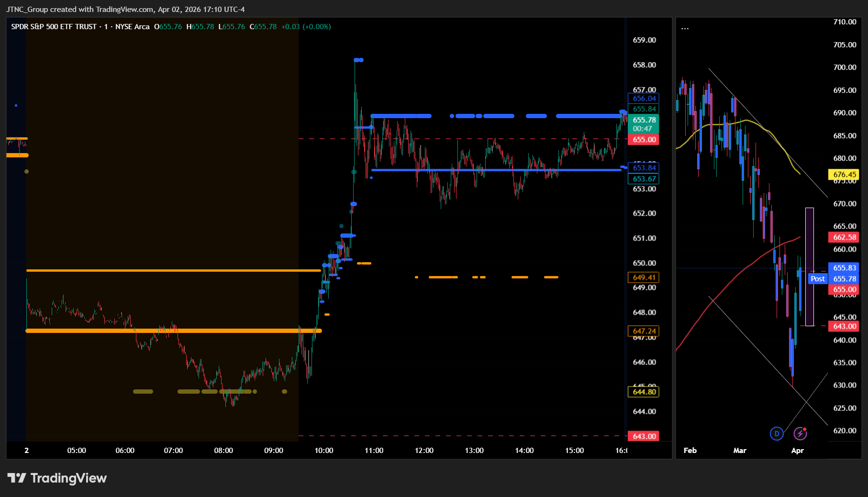The height and width of the screenshot is (497, 868).
Task: Click the TradingView logo at bottom left
Action: 57,478
